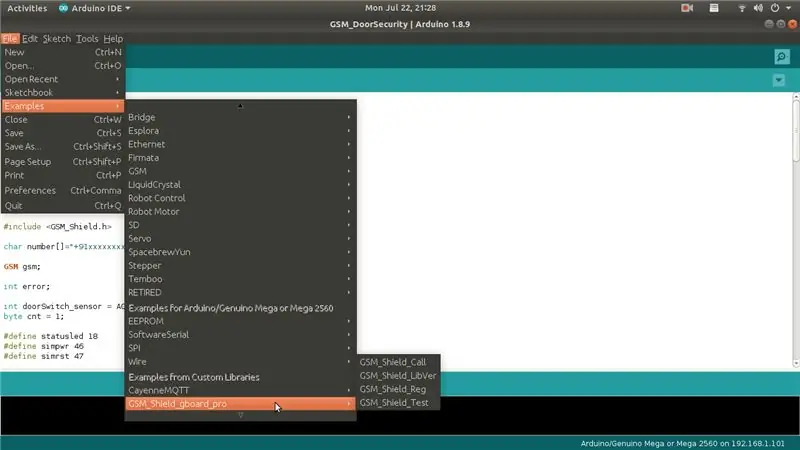
Task: Select the highlighted Examples entry
Action: point(63,106)
